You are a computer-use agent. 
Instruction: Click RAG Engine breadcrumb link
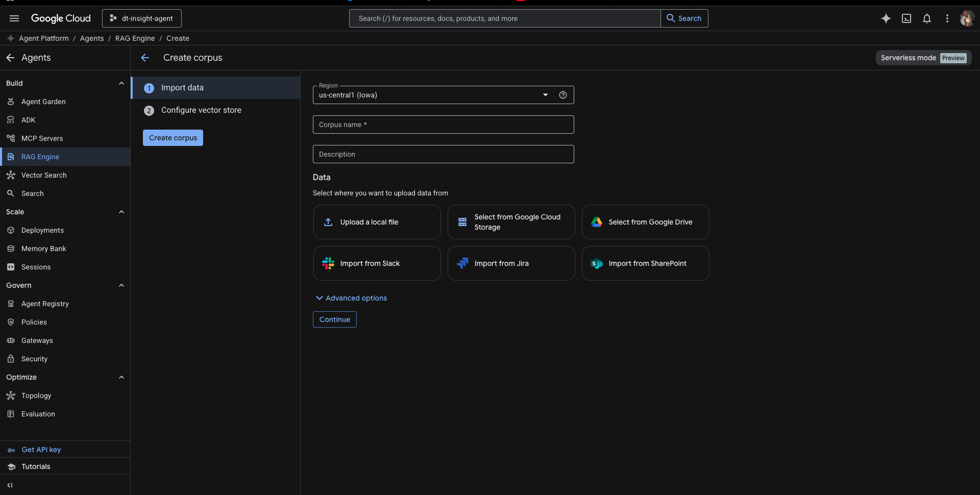point(135,38)
